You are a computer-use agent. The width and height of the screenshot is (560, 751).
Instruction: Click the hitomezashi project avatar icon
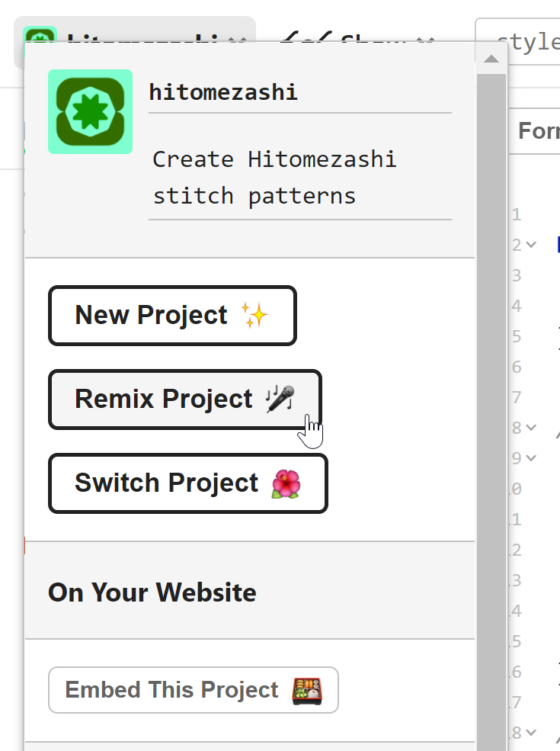tap(40, 34)
